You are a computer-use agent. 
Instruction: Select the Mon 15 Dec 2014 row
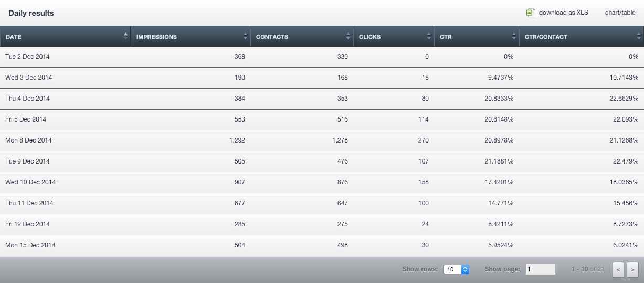coord(30,245)
